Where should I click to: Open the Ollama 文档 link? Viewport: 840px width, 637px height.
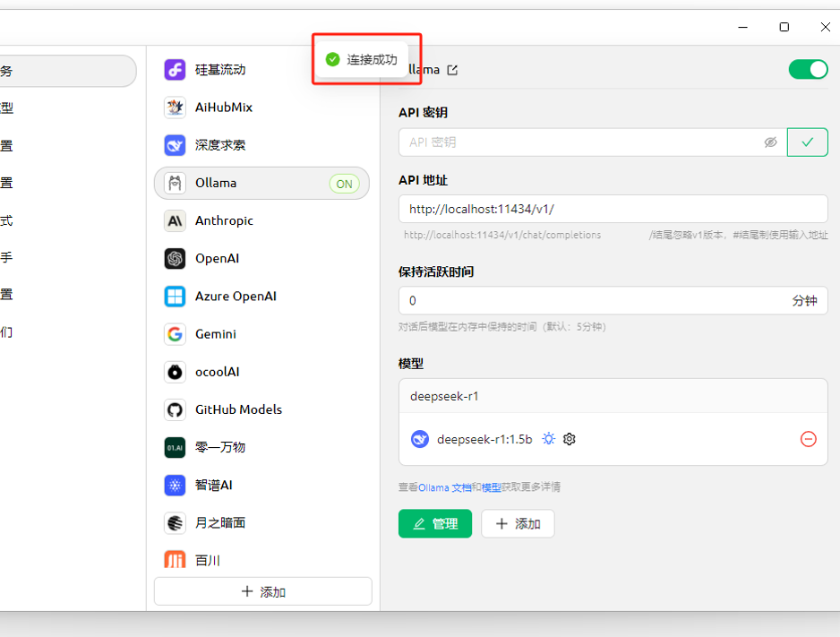(445, 487)
